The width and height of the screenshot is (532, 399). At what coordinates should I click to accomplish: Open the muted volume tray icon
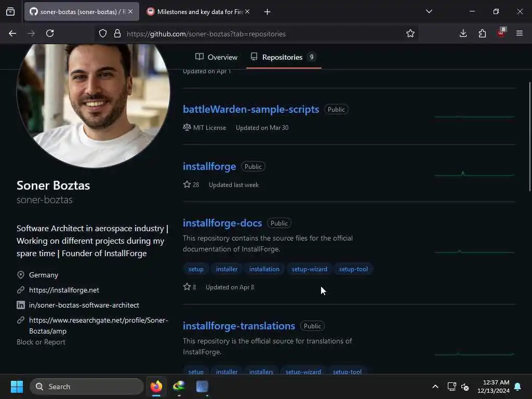[x=465, y=387]
